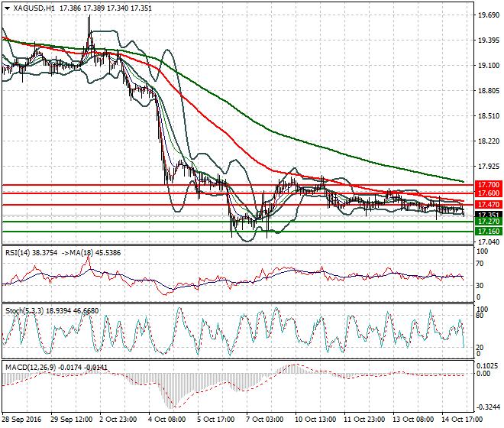Select the RSI scale level 30
This screenshot has height=428, width=504.
[x=480, y=286]
